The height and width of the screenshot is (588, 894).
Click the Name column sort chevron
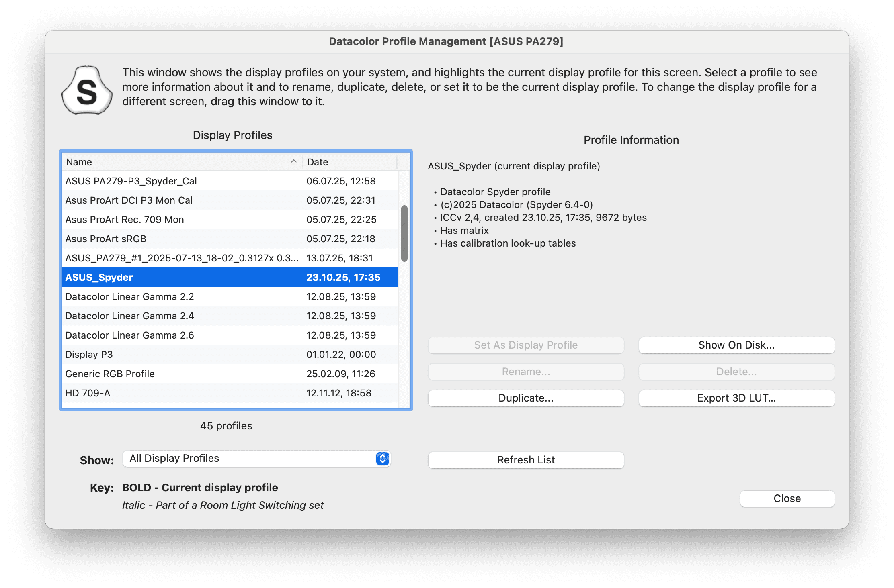(293, 162)
